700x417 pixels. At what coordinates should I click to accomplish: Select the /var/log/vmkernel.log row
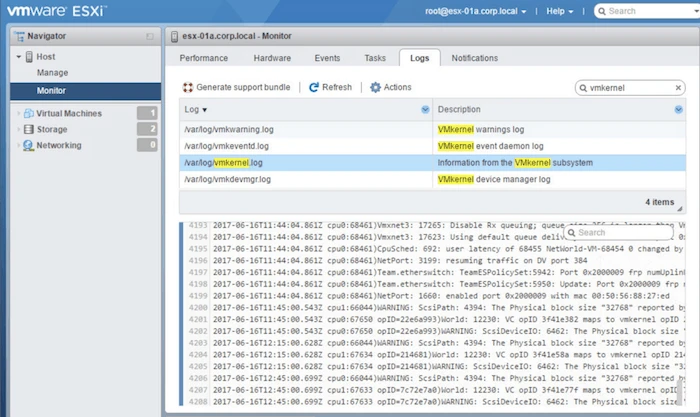pyautogui.click(x=433, y=163)
